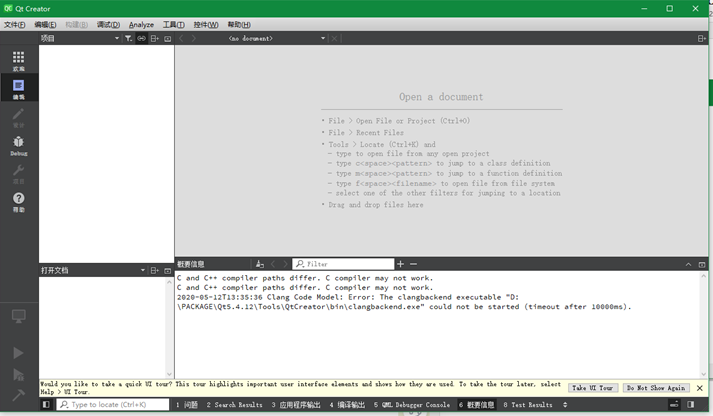Click the filter tree funnel icon

pos(129,39)
